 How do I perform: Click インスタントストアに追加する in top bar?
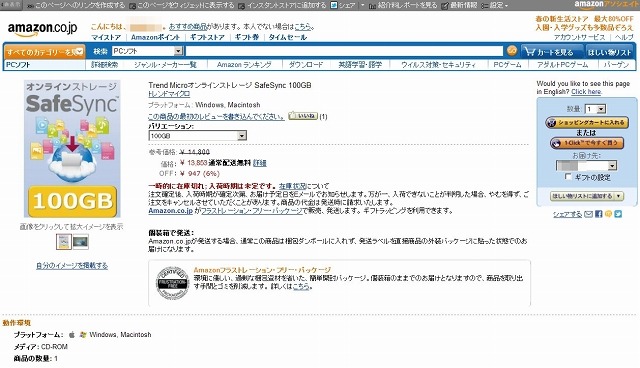pos(282,5)
